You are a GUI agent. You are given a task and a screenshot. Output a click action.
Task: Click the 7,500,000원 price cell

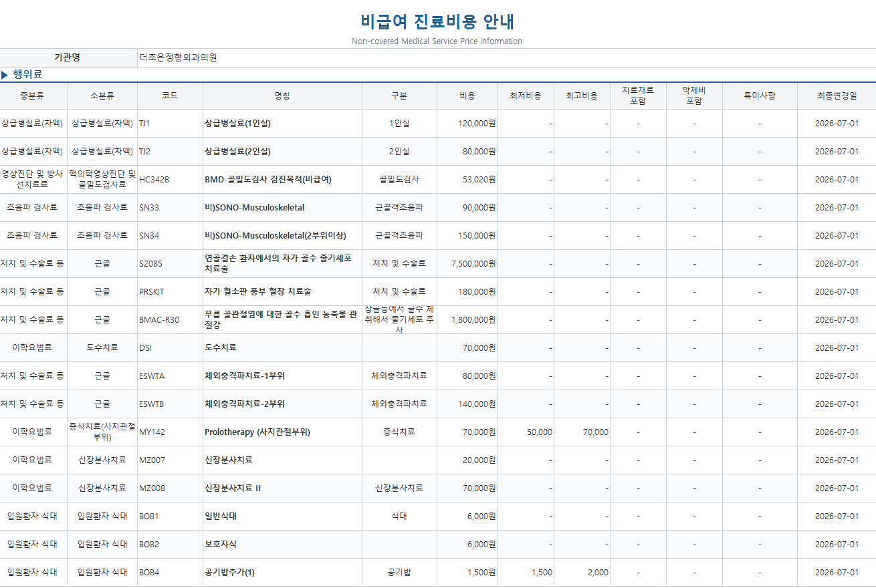coord(467,264)
